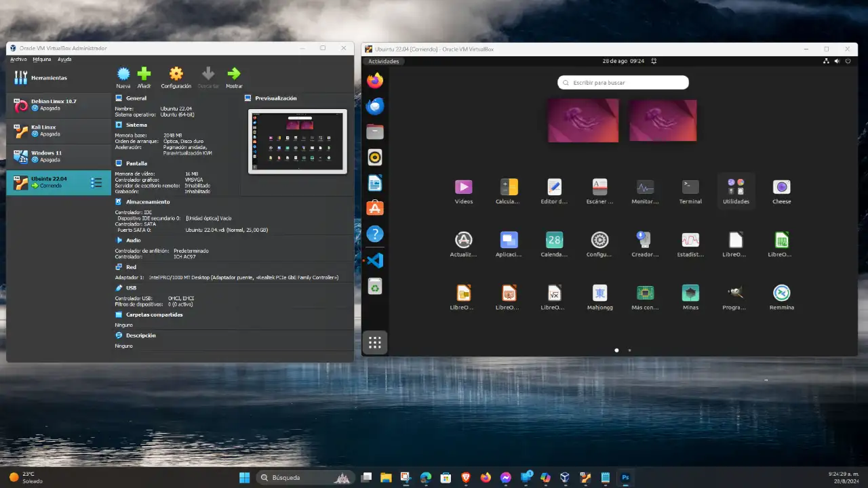Open Firefox from the Ubuntu dock
This screenshot has height=488, width=868.
[375, 81]
